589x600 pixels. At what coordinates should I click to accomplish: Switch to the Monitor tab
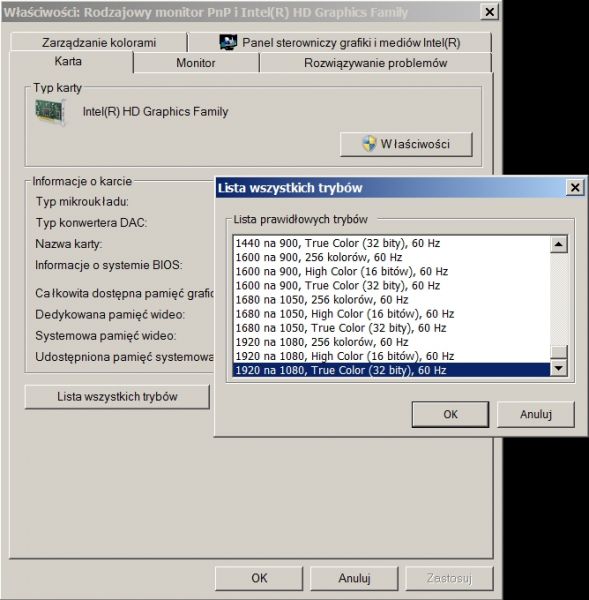196,63
